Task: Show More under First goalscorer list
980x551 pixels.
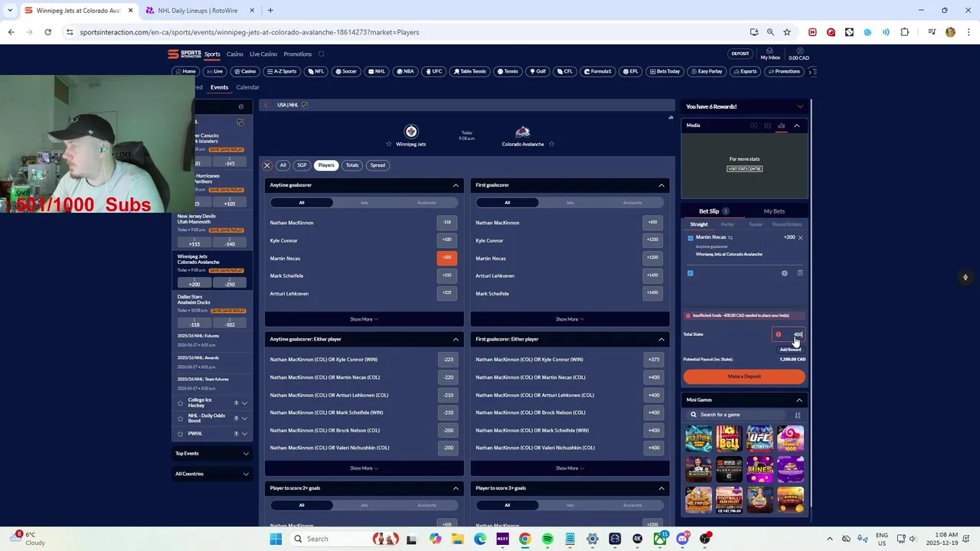Action: (570, 319)
